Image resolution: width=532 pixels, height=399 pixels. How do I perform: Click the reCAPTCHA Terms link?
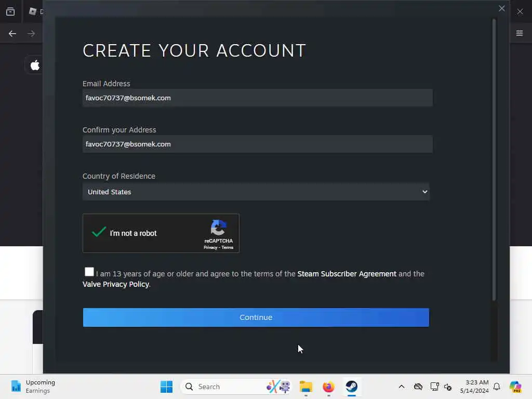click(x=228, y=248)
